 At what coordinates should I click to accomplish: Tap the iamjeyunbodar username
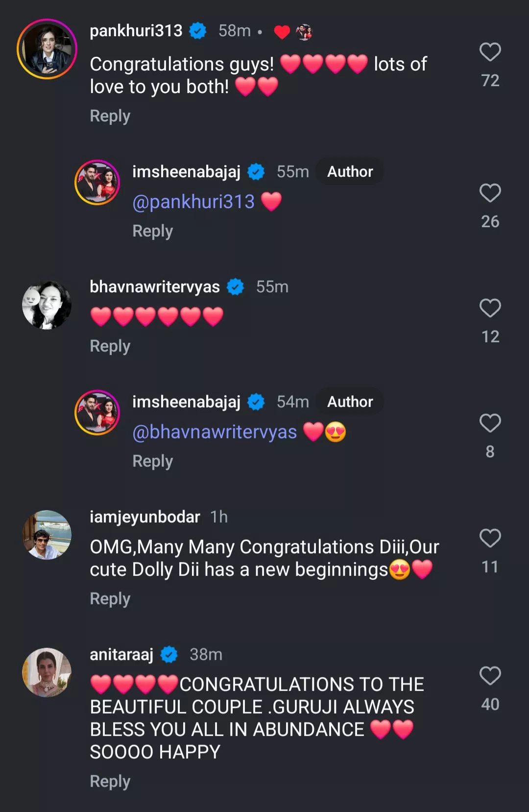tap(145, 517)
